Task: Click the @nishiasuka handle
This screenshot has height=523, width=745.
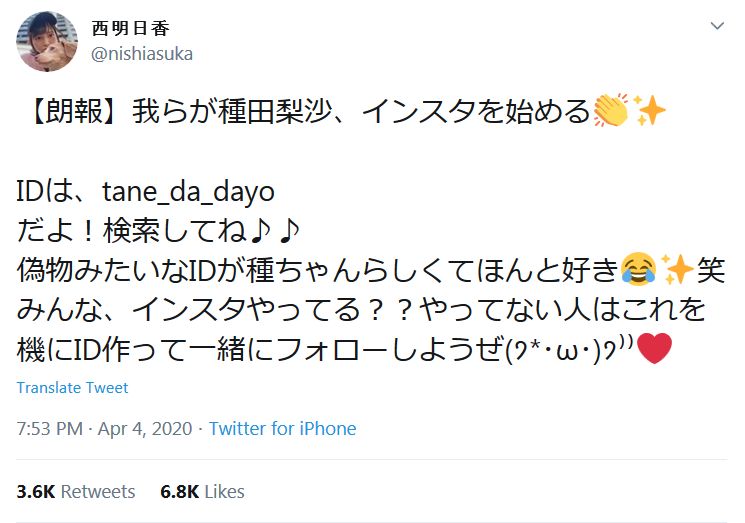Action: coord(142,54)
